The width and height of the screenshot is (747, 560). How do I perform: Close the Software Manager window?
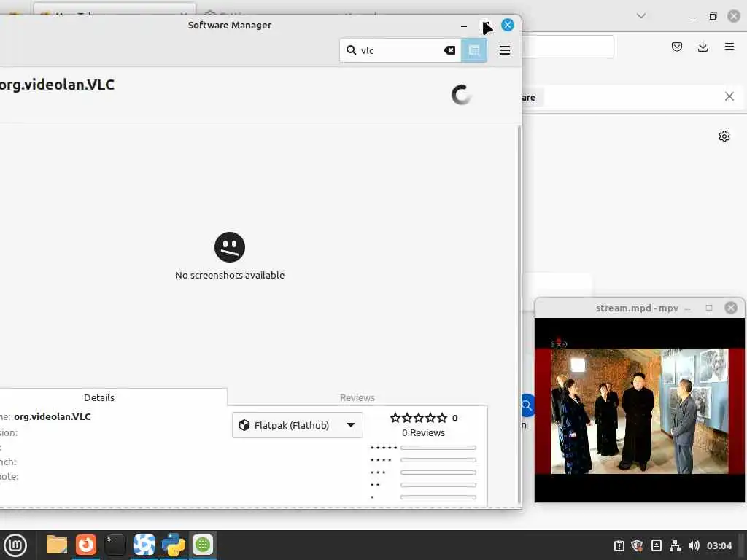pyautogui.click(x=508, y=26)
